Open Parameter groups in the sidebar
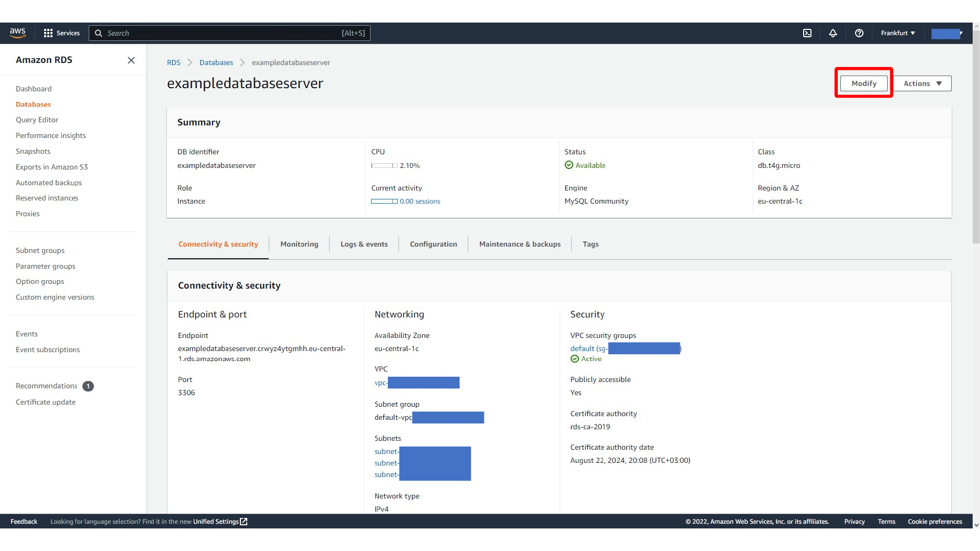The image size is (980, 551). 46,266
